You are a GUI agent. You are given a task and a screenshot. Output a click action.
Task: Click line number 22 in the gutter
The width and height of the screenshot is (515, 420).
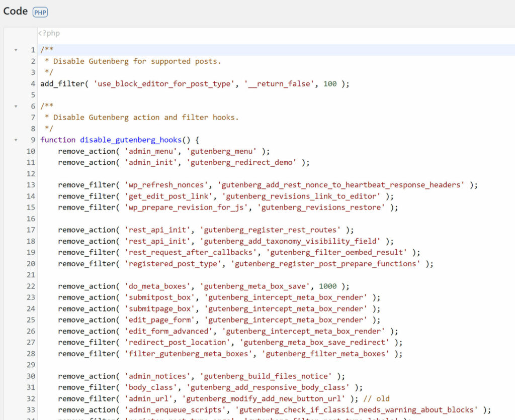tap(31, 286)
